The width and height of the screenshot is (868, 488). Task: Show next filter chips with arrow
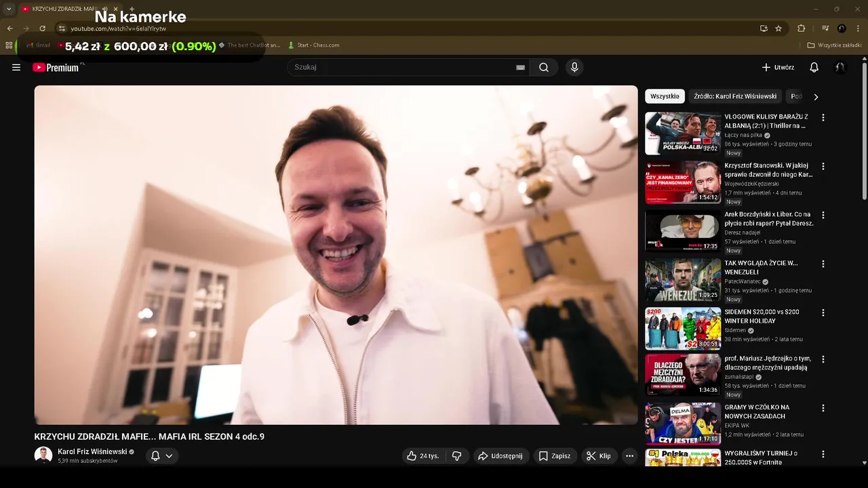point(816,97)
